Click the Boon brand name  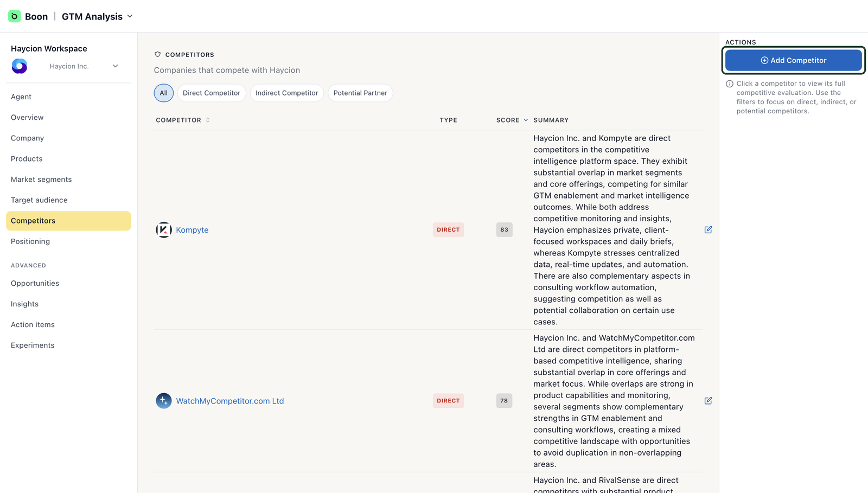pyautogui.click(x=36, y=16)
